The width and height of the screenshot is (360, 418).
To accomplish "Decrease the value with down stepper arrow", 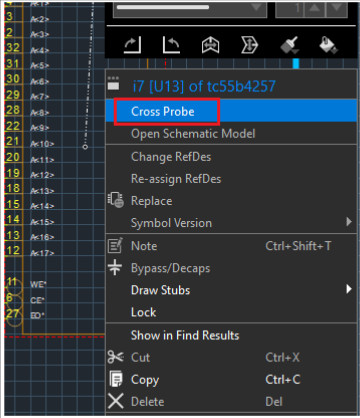I will pyautogui.click(x=337, y=9).
